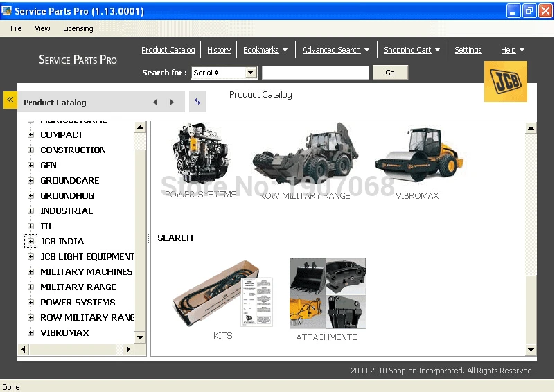Select the CONSTRUCTION tree label
The image size is (557, 392).
pyautogui.click(x=73, y=150)
